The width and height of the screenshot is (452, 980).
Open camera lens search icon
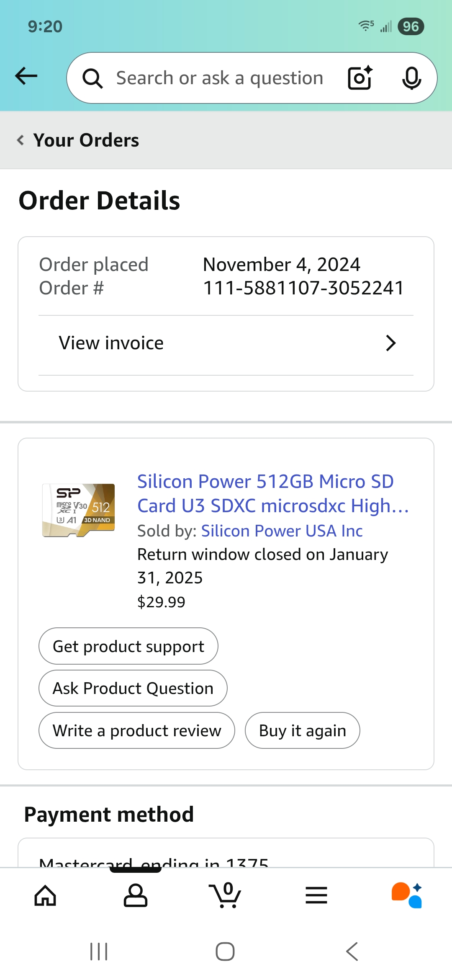click(360, 78)
